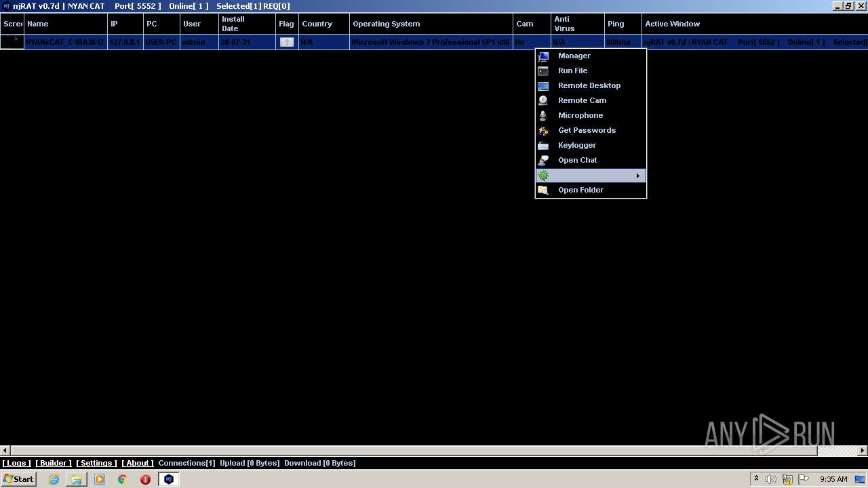Click the Install Date column header
This screenshot has height=488, width=868.
pos(247,24)
